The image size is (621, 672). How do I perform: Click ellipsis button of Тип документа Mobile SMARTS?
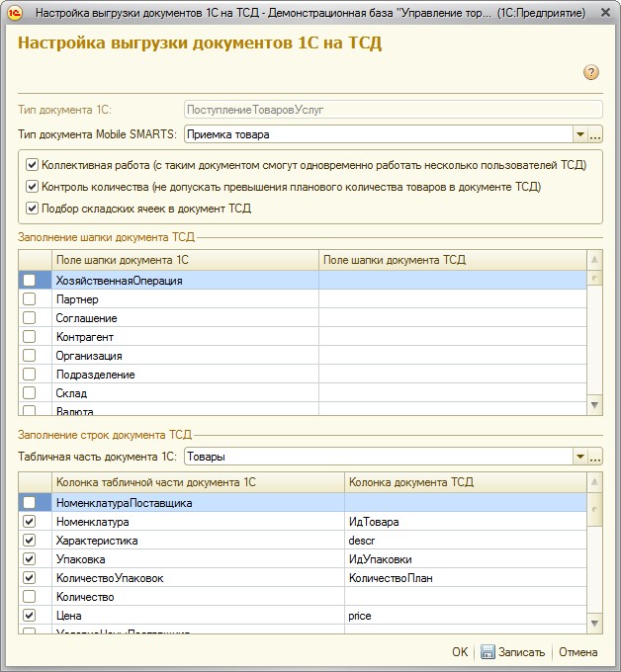tap(595, 134)
